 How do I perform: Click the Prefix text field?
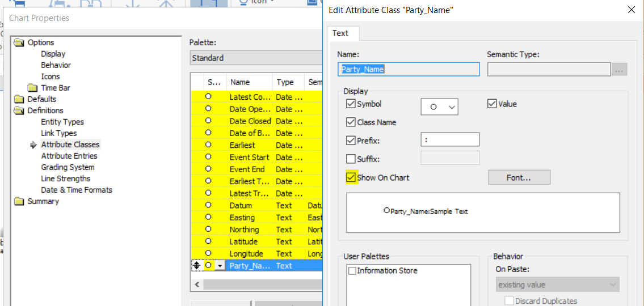450,139
